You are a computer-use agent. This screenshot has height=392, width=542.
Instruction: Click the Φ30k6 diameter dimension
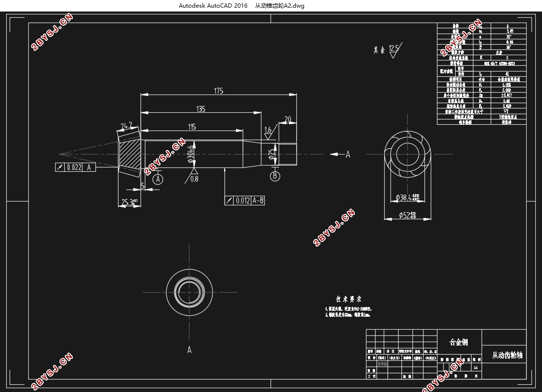(190, 154)
